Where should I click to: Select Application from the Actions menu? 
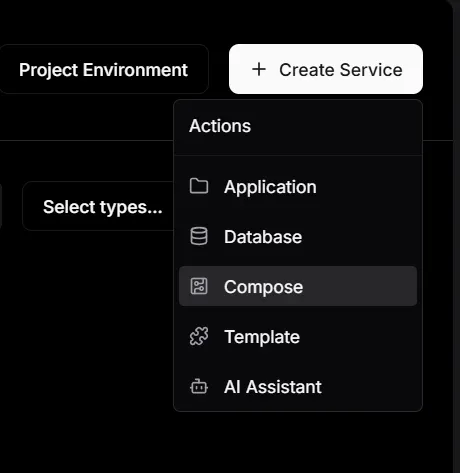pos(298,186)
